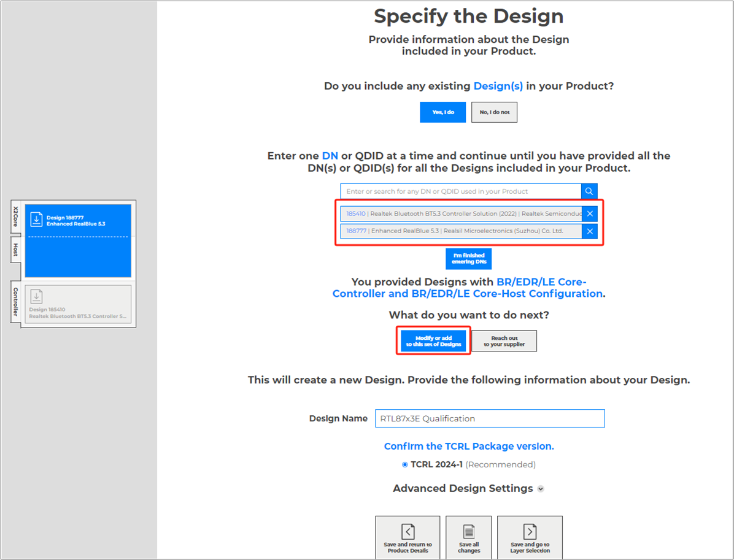
Task: Focus the DN or QDID search field
Action: pos(461,191)
